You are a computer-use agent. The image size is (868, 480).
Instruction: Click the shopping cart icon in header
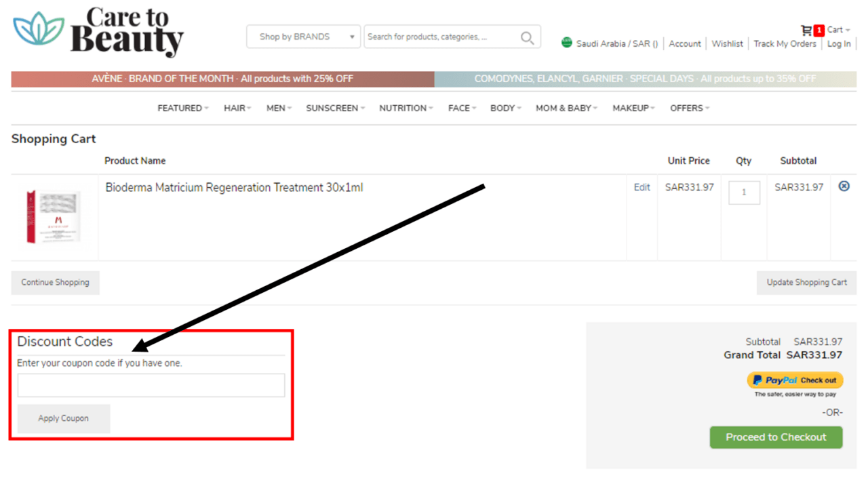click(x=806, y=30)
